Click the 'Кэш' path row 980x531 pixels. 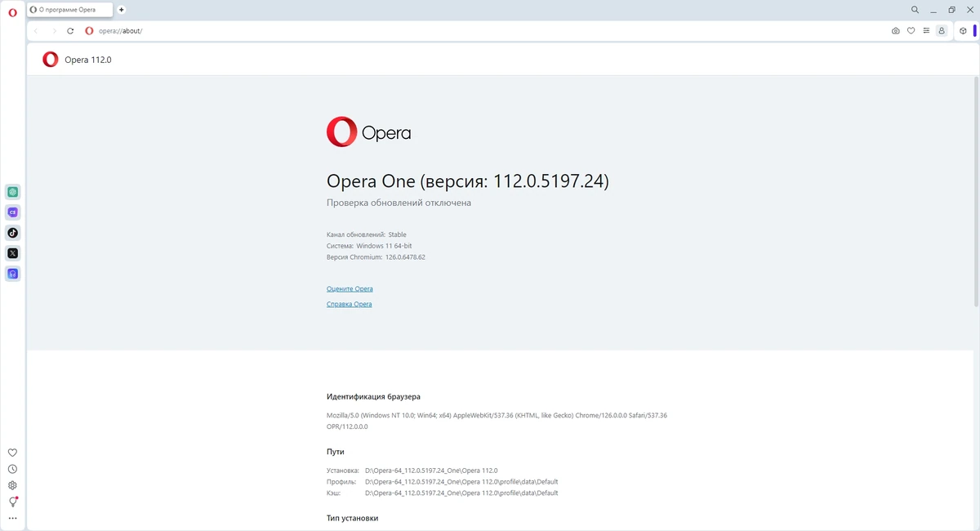(x=443, y=493)
